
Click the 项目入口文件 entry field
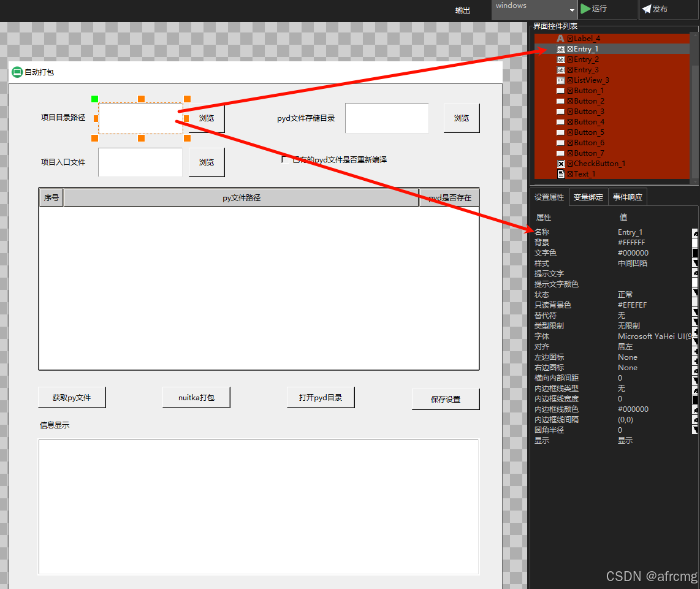pos(140,162)
